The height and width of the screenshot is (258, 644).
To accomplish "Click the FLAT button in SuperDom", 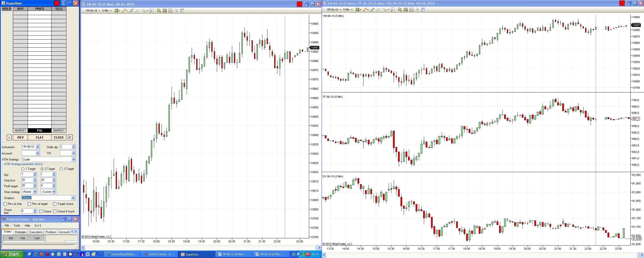I will pyautogui.click(x=40, y=138).
